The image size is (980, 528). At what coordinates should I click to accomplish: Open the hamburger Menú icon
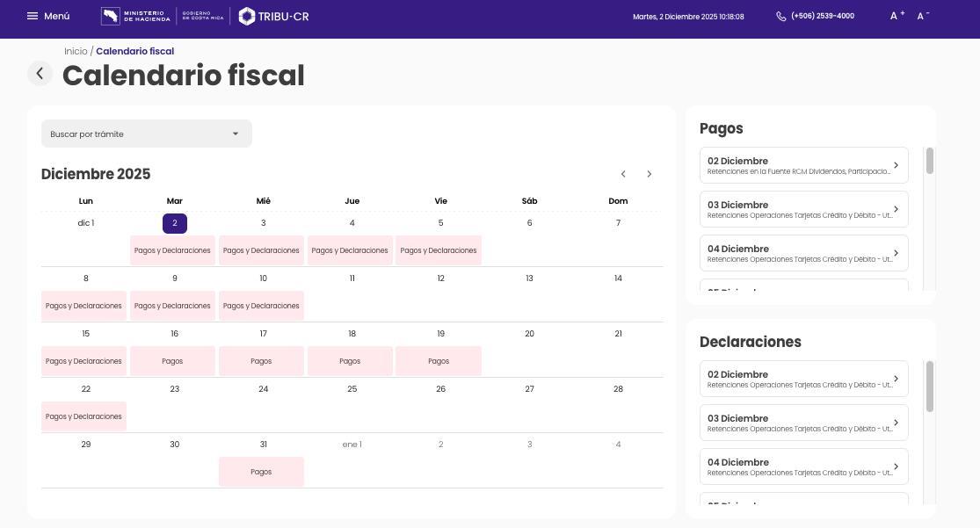coord(33,16)
